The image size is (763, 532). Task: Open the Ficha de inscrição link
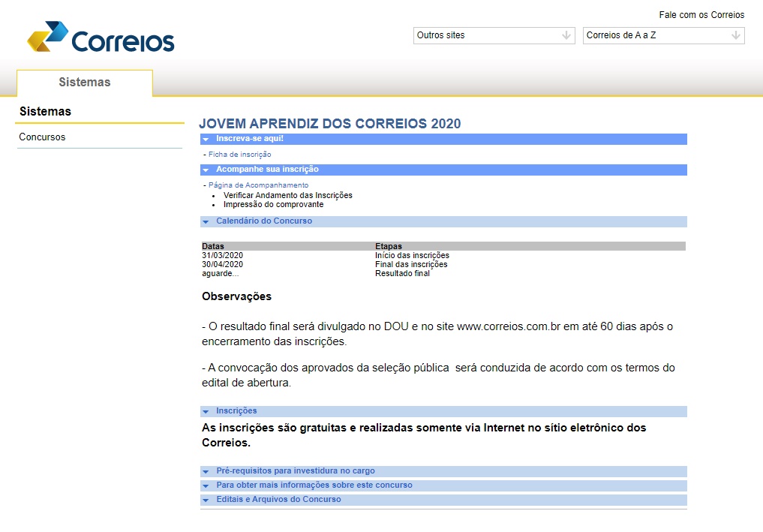(240, 155)
